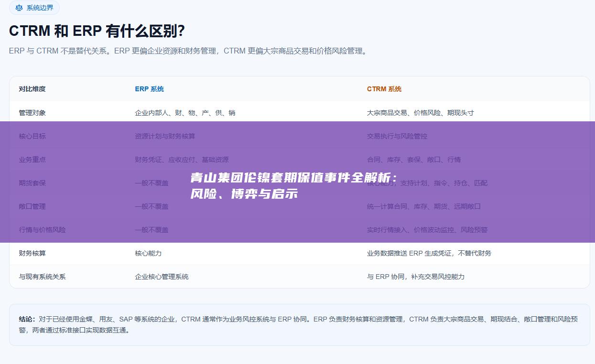The image size is (595, 364).
Task: Click the overlay subtitle 风险、博弈与启示
Action: [x=244, y=194]
